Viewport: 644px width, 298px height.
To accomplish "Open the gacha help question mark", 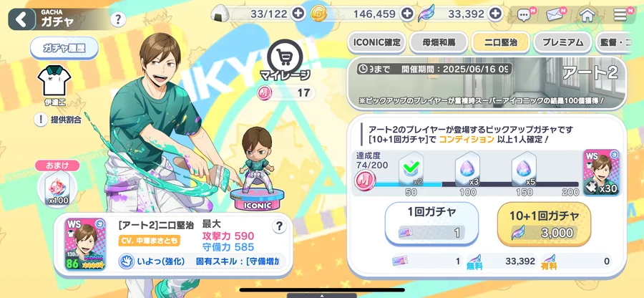I will point(118,19).
